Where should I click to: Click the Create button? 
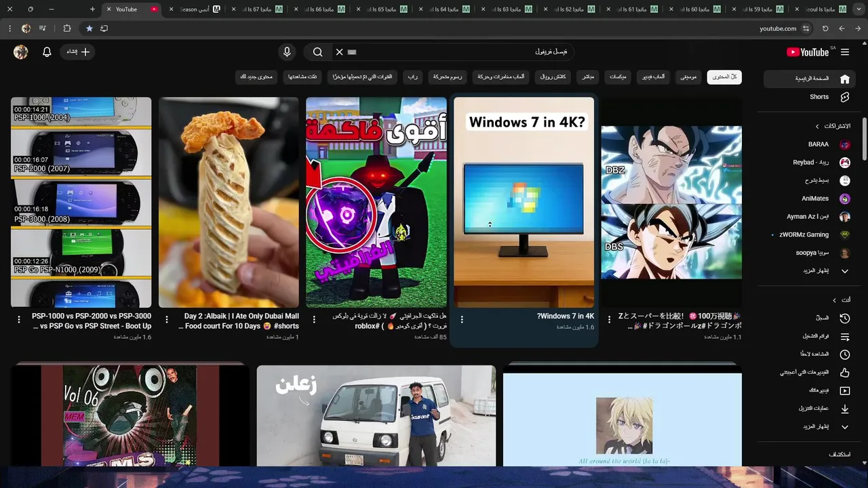point(79,52)
